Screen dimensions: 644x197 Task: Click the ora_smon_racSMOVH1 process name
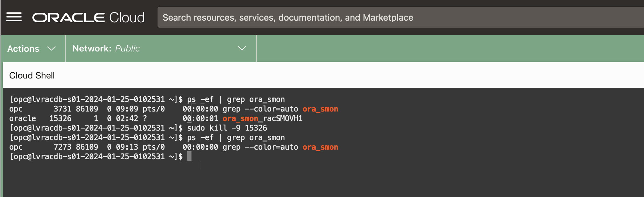(x=262, y=119)
